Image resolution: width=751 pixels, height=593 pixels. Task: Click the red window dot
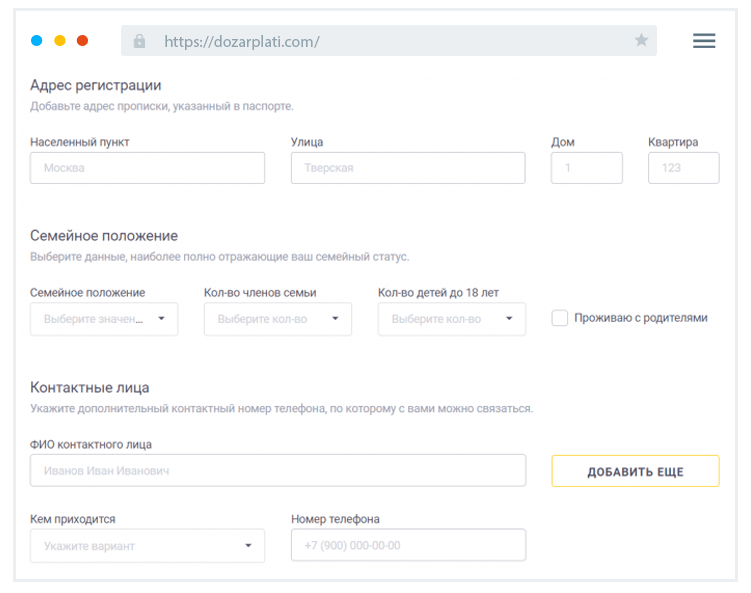click(x=83, y=41)
